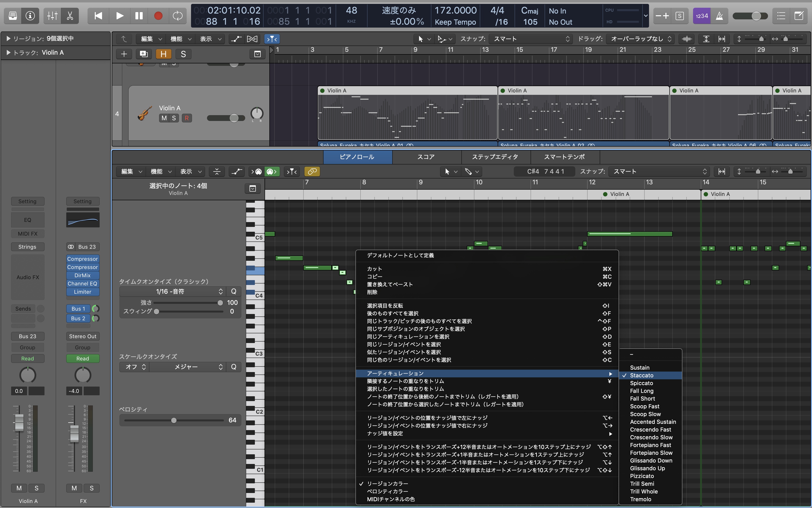The image size is (812, 508).
Task: Adjust the ベロシティ velocity slider
Action: (174, 420)
